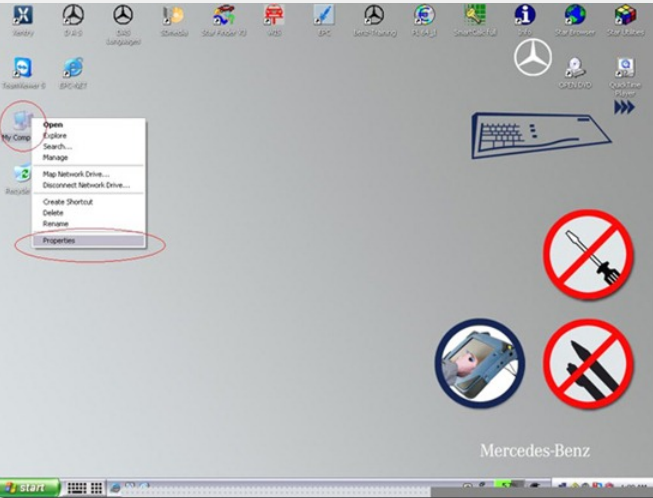Click the first quick launch icon
This screenshot has height=498, width=653.
click(115, 487)
